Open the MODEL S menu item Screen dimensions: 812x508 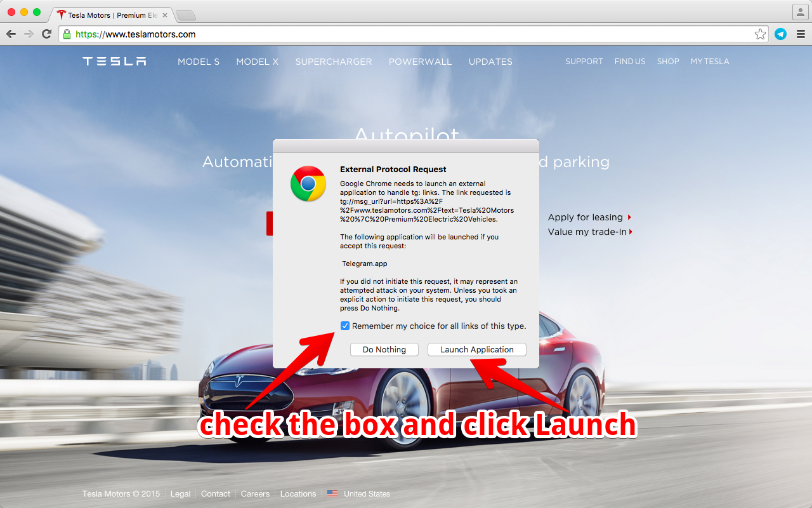click(199, 62)
